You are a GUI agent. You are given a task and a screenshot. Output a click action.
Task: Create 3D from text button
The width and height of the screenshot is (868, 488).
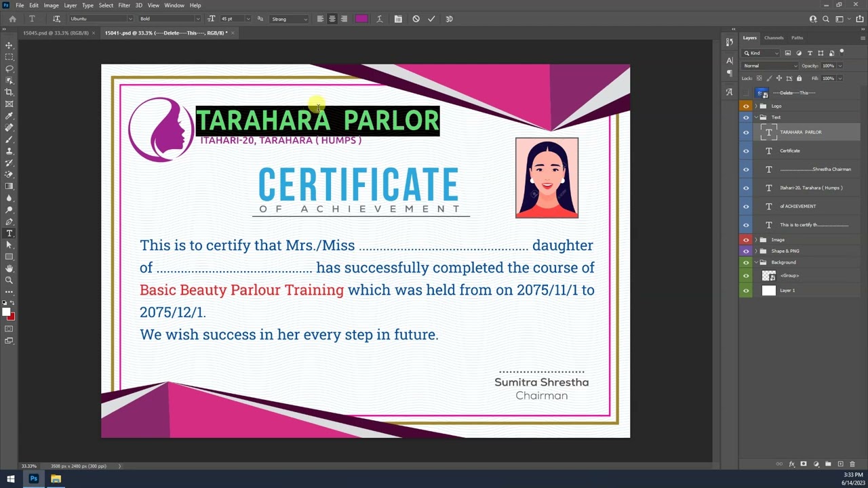tap(449, 19)
